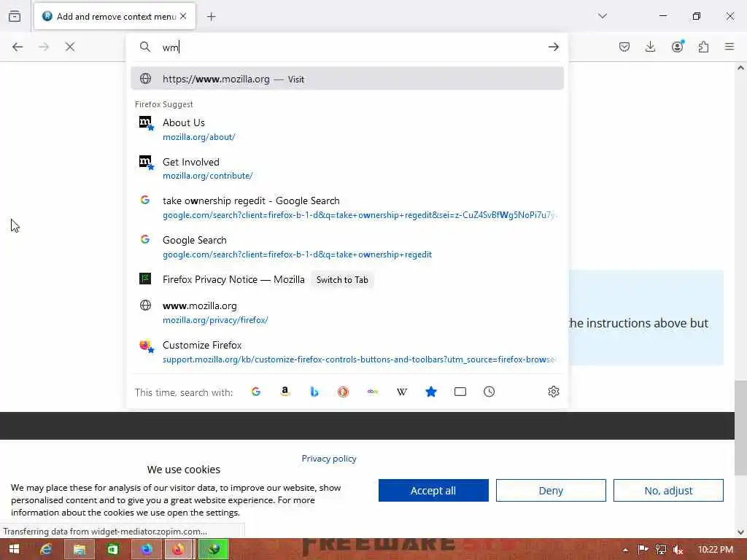
Task: Click the Go arrow in address bar
Action: [553, 47]
